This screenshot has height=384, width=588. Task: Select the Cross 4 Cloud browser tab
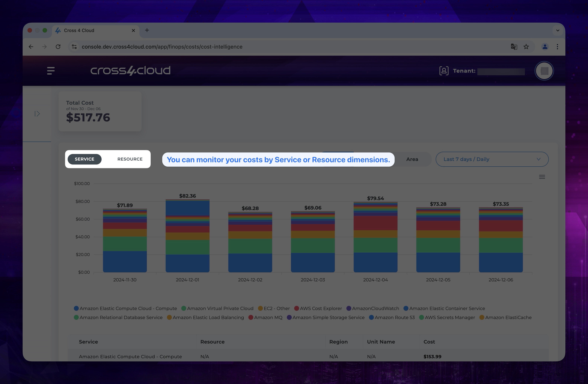pos(95,30)
